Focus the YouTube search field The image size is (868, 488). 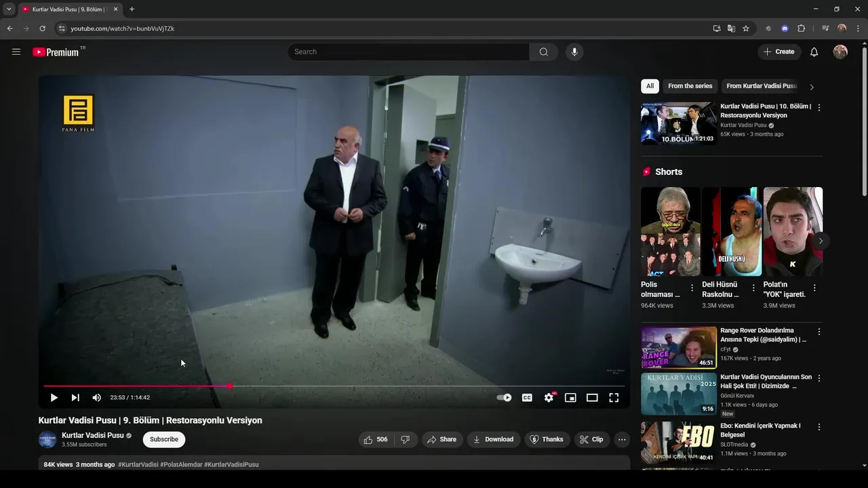(409, 52)
